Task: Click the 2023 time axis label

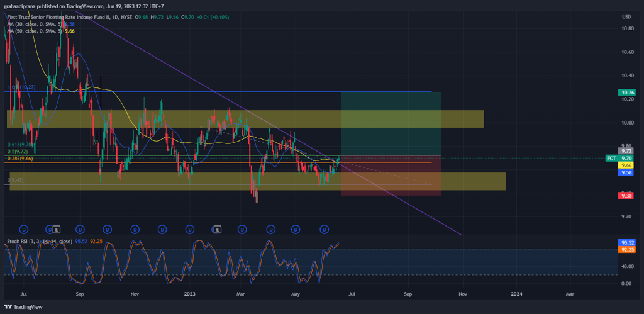Action: (189, 294)
